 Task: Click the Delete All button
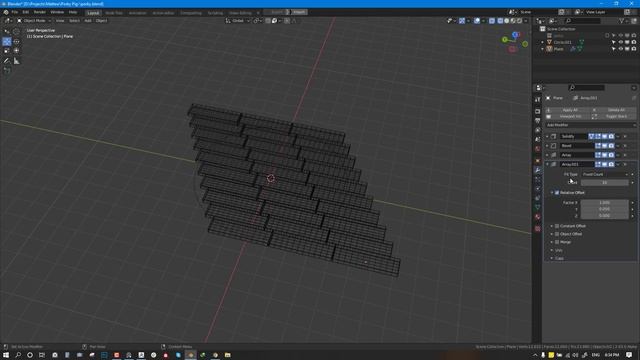[614, 110]
